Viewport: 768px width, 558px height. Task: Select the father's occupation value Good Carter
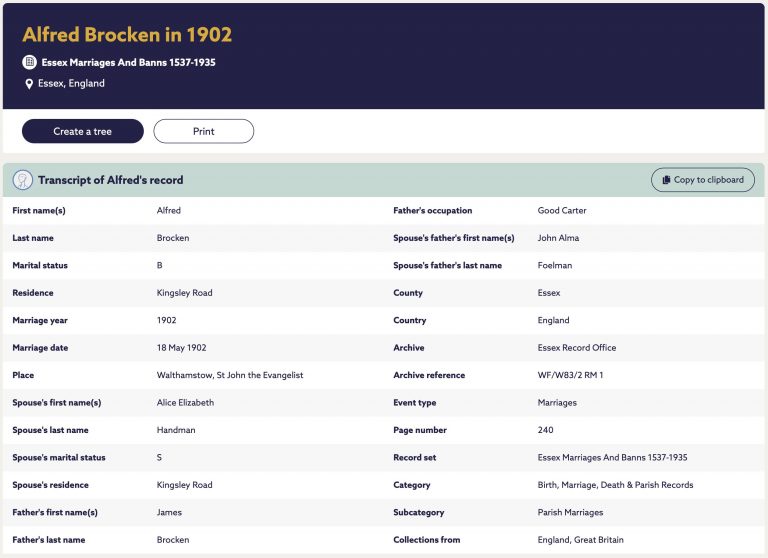(562, 210)
